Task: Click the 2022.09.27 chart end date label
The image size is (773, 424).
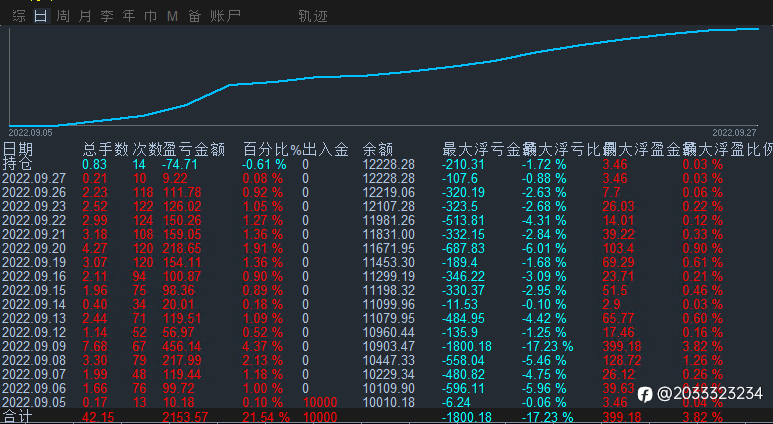Action: [x=734, y=133]
